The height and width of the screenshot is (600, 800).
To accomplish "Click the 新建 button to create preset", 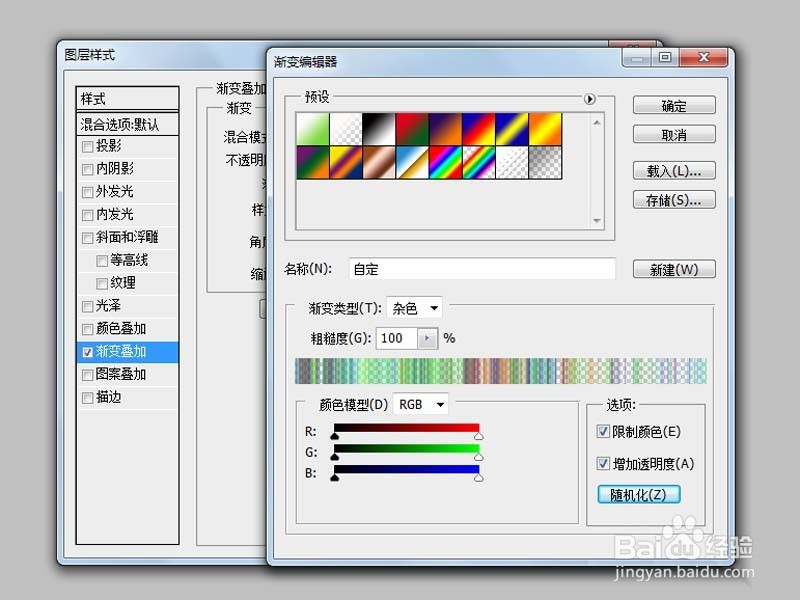I will (674, 269).
